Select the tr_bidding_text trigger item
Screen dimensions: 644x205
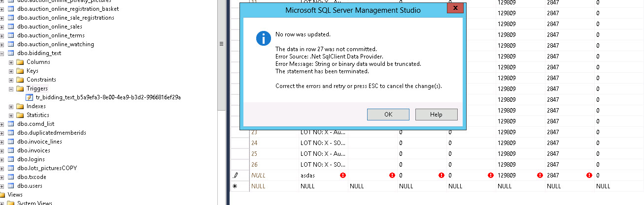coord(108,97)
